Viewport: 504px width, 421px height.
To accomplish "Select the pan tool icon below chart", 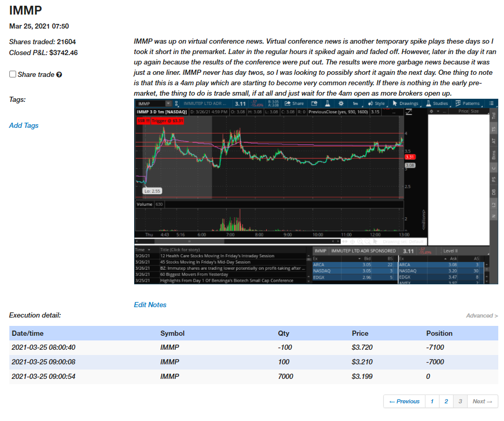I will tap(345, 242).
